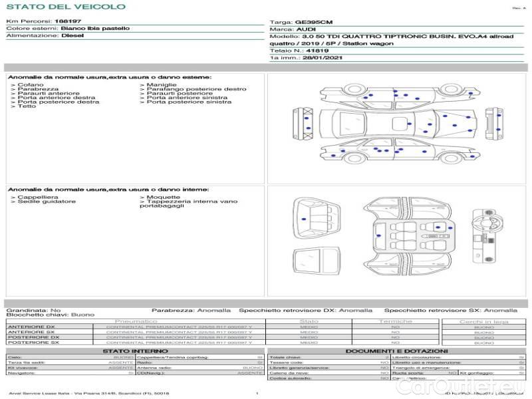Select the Km Percorsi value 168197
The height and width of the screenshot is (399, 532).
[67, 21]
